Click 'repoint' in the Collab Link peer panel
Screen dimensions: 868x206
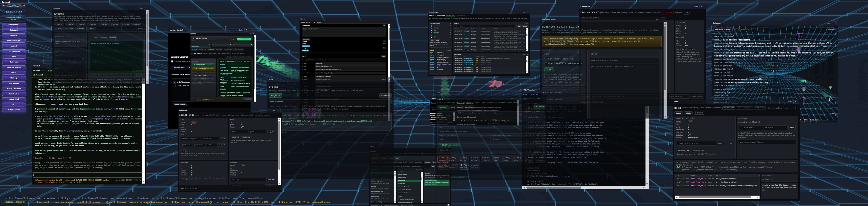tap(271, 132)
